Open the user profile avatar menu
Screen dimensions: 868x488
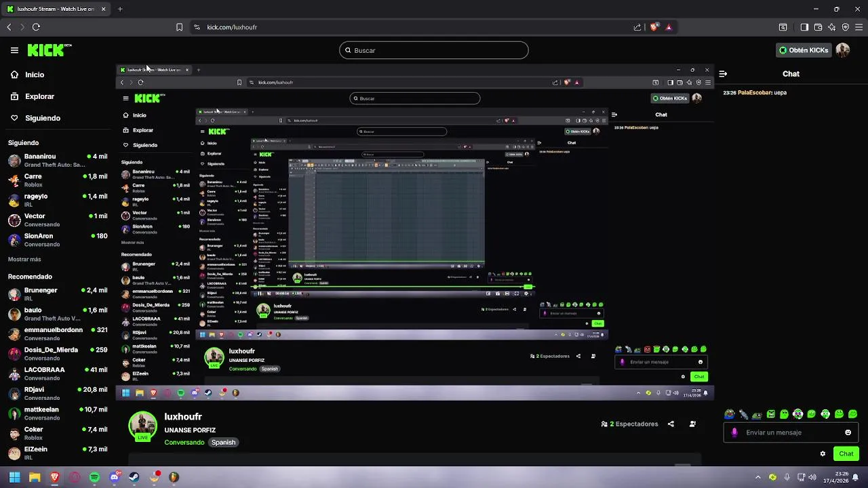coord(843,50)
